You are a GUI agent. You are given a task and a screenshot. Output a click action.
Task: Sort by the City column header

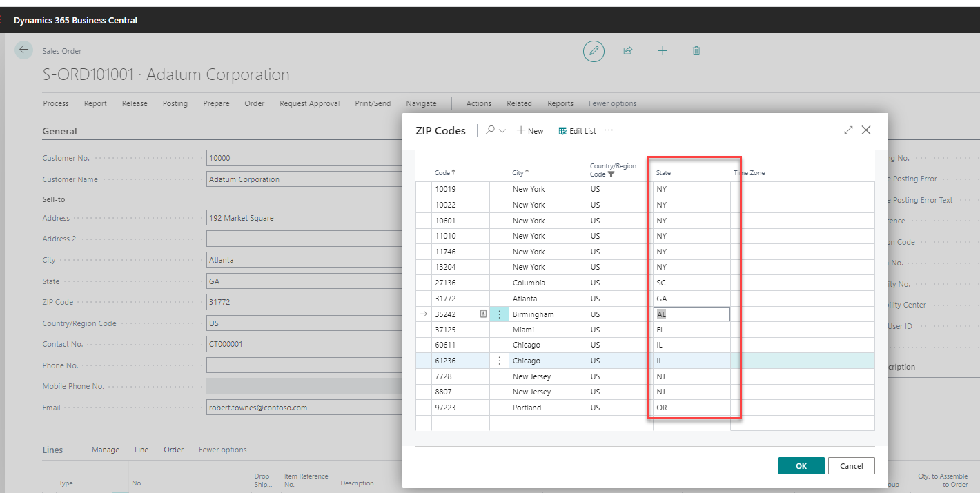[520, 173]
